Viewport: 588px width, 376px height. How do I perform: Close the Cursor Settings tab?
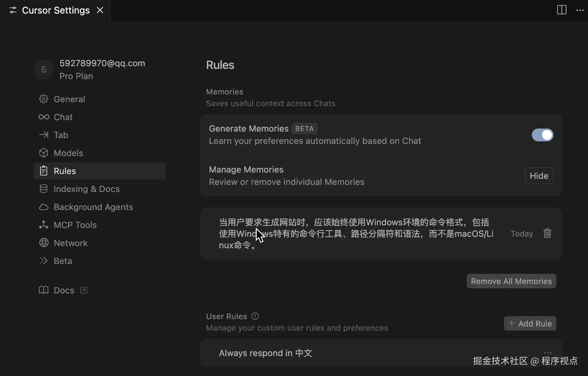coord(100,10)
